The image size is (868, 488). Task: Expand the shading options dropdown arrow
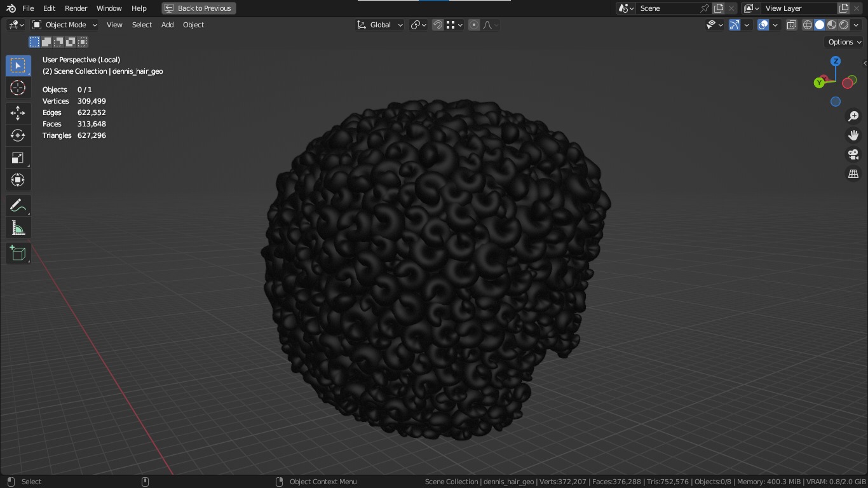(x=857, y=25)
